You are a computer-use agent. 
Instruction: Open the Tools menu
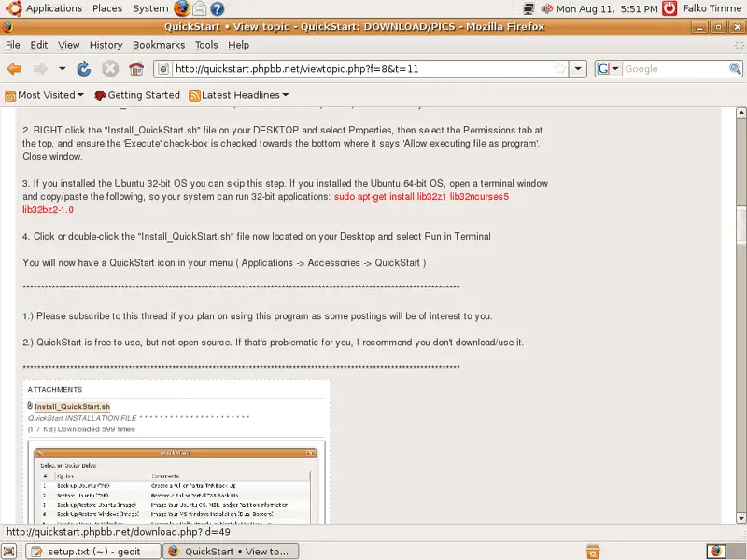(206, 45)
